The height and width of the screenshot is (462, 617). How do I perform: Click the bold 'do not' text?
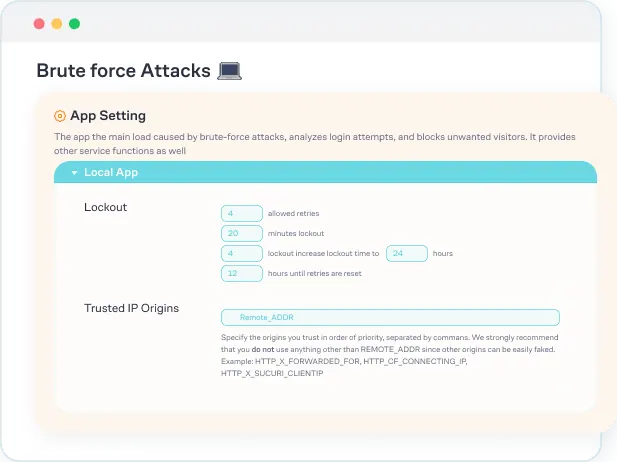click(263, 349)
